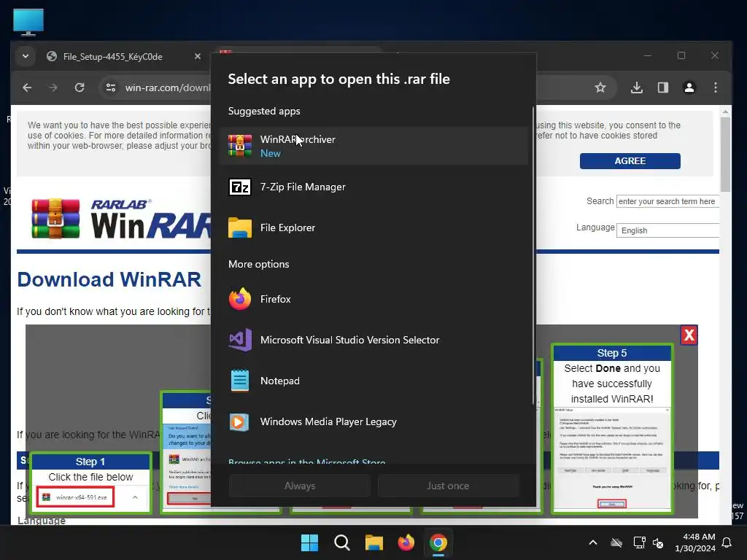747x560 pixels.
Task: Click Chrome's forward arrow
Action: (53, 87)
